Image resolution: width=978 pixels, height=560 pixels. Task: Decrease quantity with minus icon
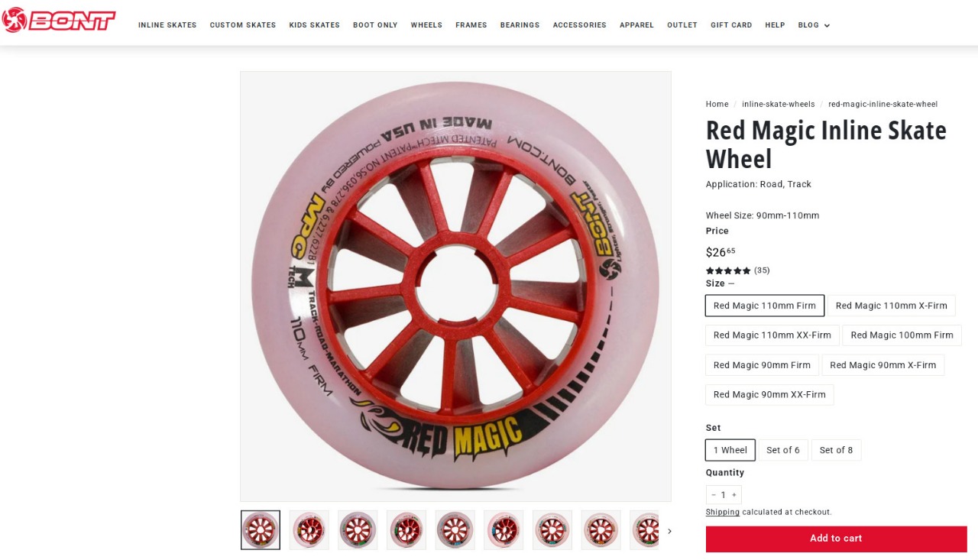(714, 495)
